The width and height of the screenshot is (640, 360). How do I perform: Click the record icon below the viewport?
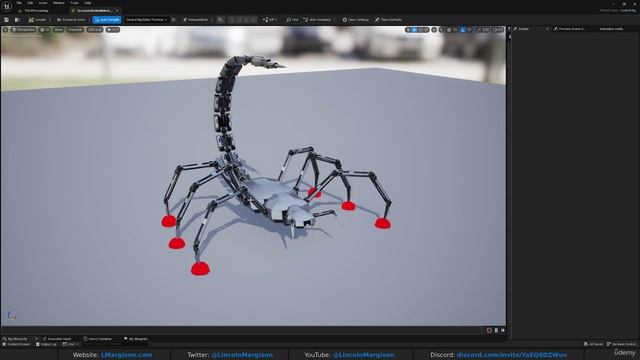click(x=489, y=330)
